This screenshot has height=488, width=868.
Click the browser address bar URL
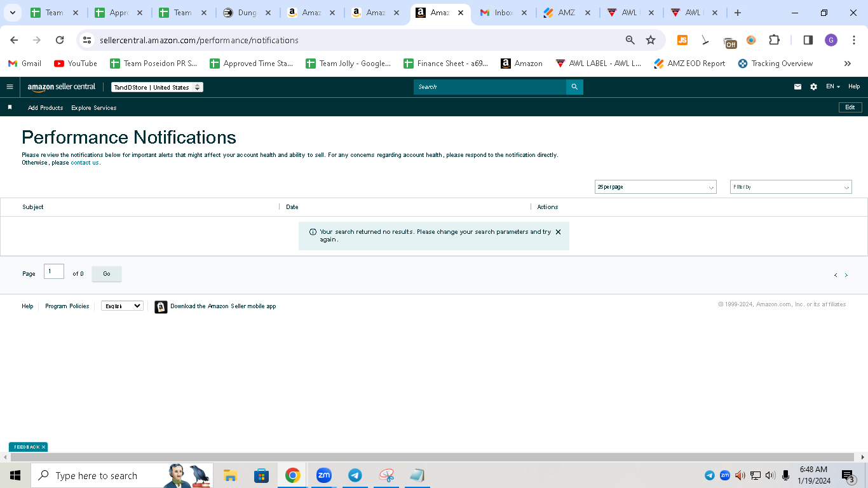click(x=199, y=40)
